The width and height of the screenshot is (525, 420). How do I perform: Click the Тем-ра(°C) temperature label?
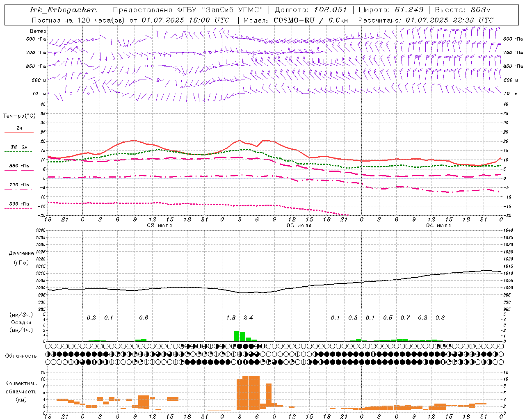click(19, 116)
